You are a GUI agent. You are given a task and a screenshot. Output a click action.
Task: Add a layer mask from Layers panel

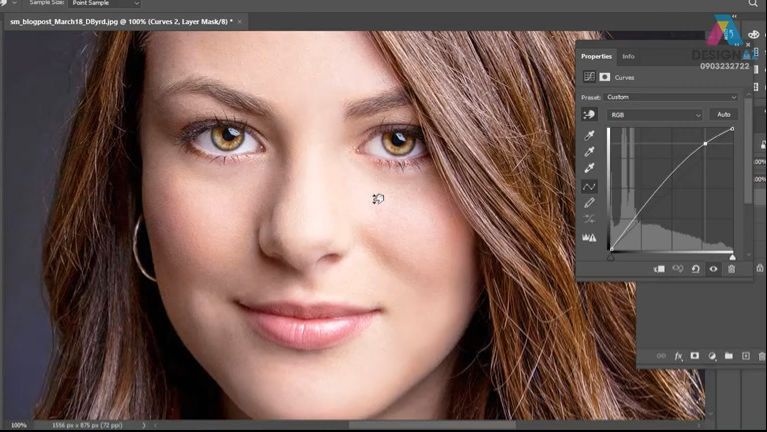tap(695, 356)
